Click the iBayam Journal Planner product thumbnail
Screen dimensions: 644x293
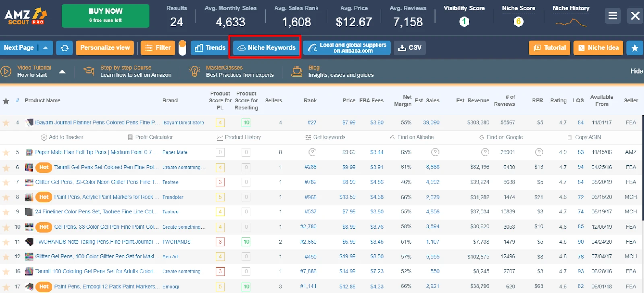click(x=29, y=123)
